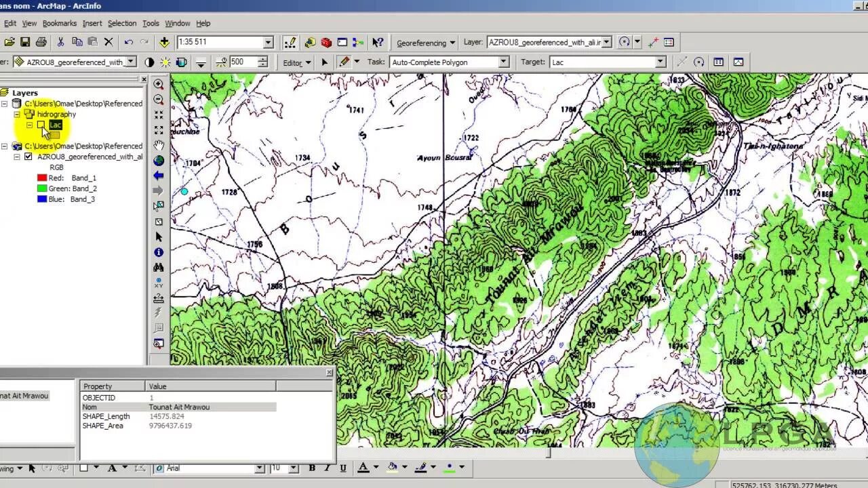Open the Window menu
Screen dimensions: 868x488
(178, 23)
